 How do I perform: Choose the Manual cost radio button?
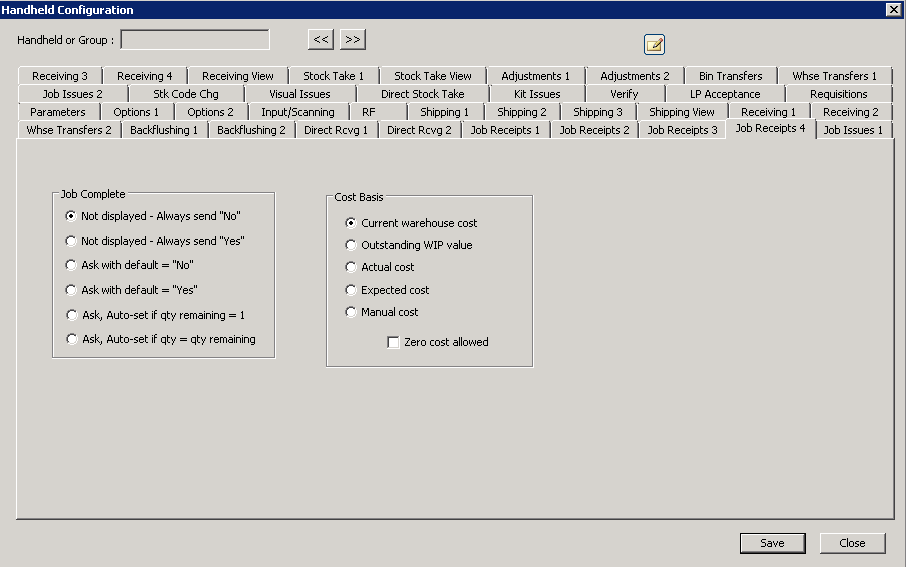pos(351,312)
